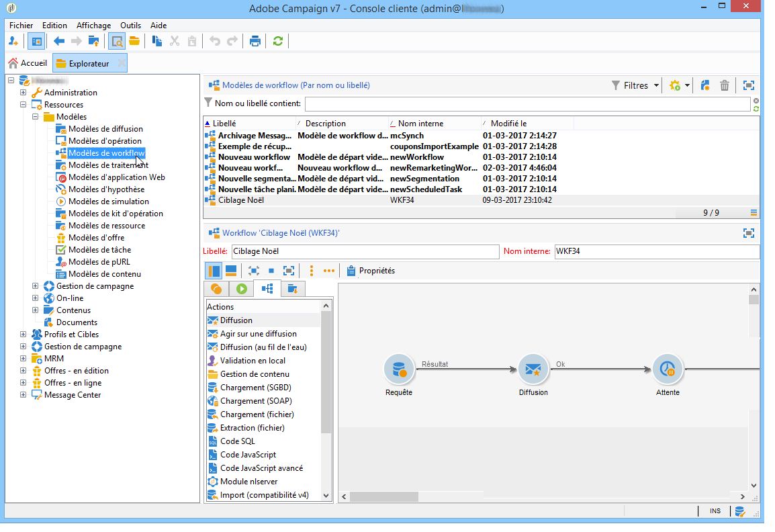775x532 pixels.
Task: Toggle the palette on left layout icon
Action: coord(214,271)
